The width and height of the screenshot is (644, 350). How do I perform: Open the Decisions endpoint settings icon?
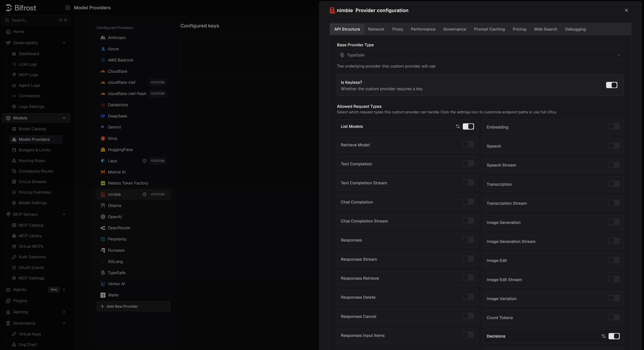pos(604,336)
